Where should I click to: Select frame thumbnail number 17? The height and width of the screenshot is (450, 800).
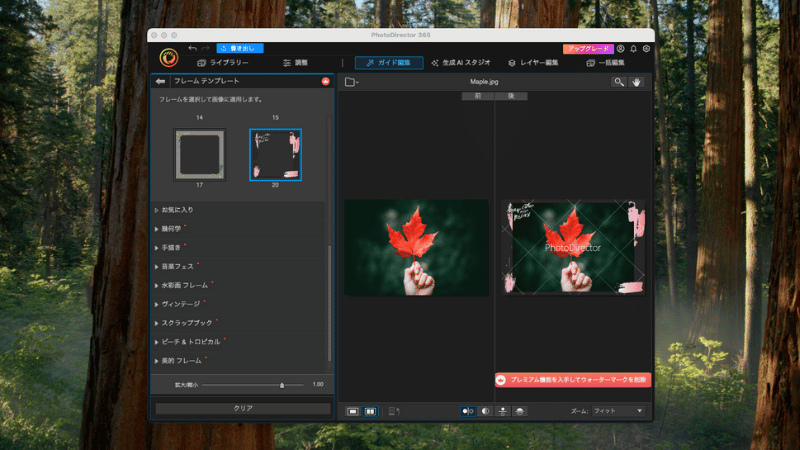pyautogui.click(x=199, y=155)
